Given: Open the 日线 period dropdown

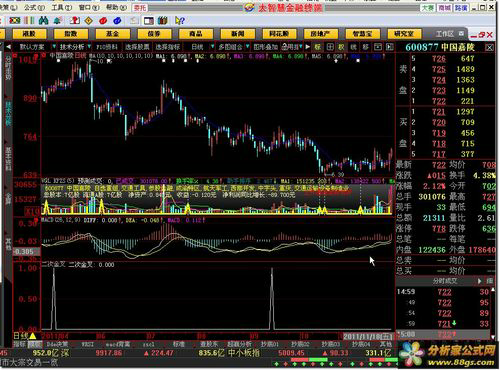Looking at the screenshot, I should coord(212,47).
